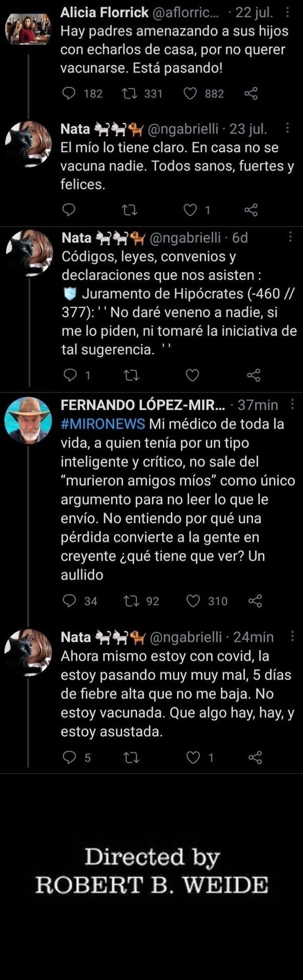Share Alicia Florrick's tweet
303x980 pixels.
point(251,93)
